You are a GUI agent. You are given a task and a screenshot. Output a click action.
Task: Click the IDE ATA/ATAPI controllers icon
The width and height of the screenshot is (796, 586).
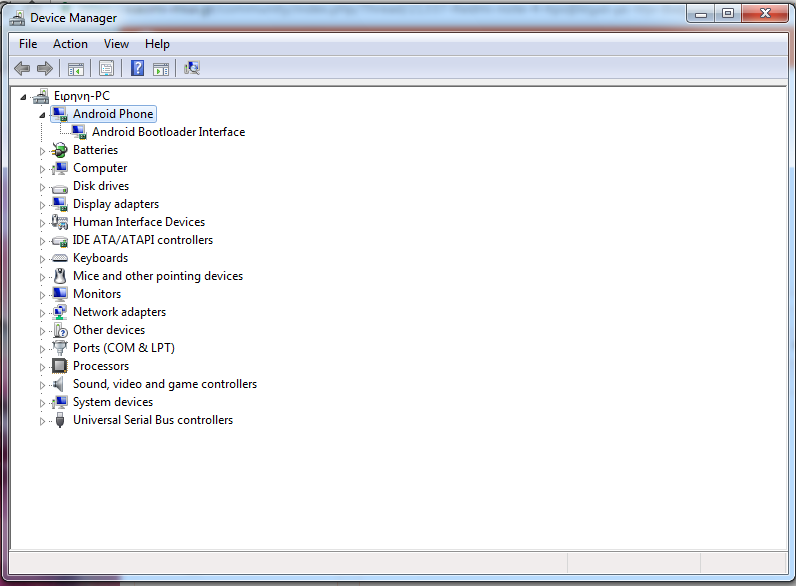(x=60, y=241)
